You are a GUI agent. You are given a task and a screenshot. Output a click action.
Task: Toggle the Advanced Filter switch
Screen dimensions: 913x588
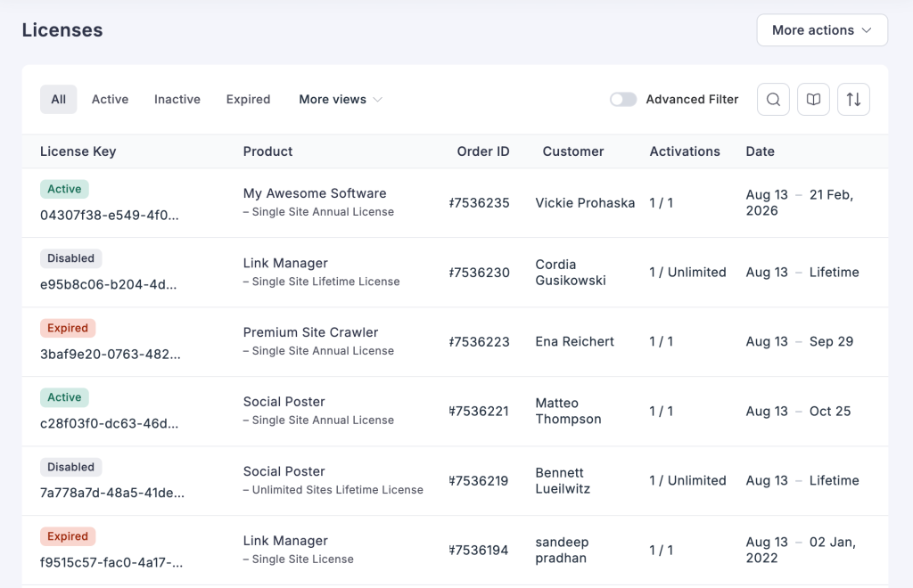coord(623,100)
